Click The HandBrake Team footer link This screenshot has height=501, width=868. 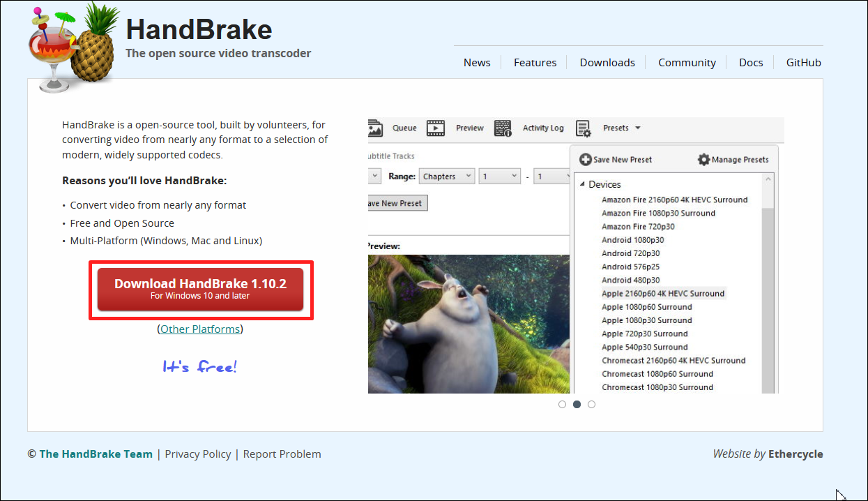click(96, 454)
